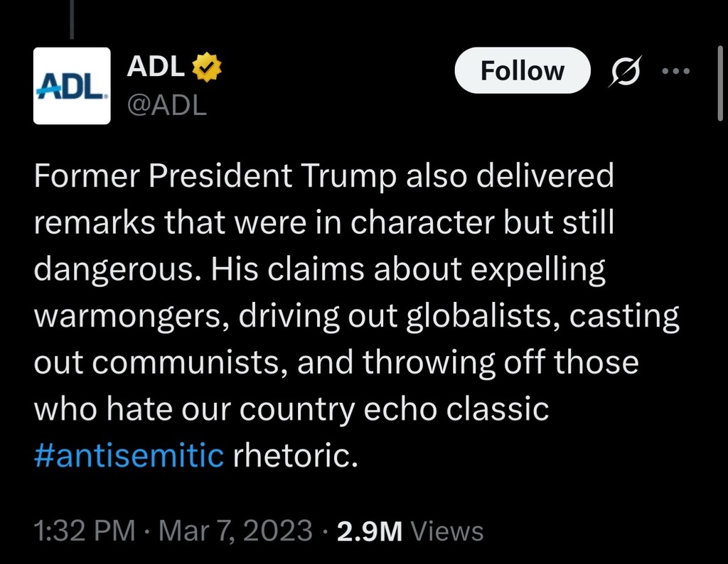The image size is (728, 564).
Task: Open the three-dot more options menu
Action: [x=675, y=71]
